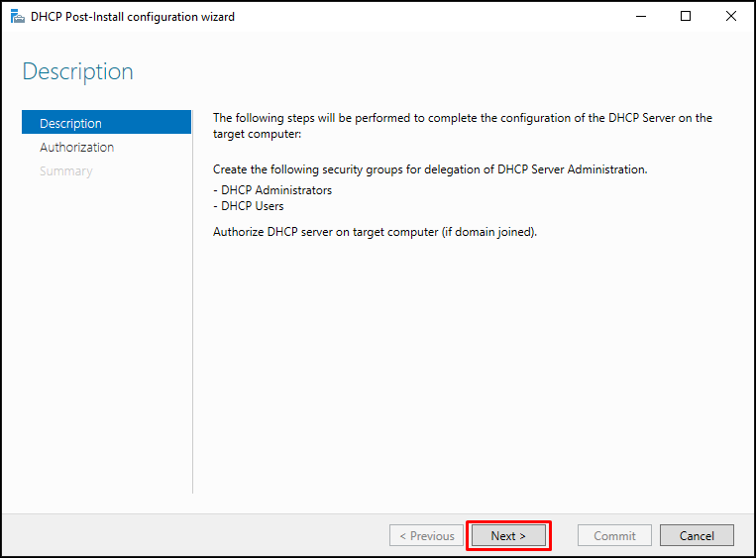This screenshot has width=756, height=558.
Task: Click the vertical divider beside the step list
Action: pyautogui.click(x=193, y=301)
